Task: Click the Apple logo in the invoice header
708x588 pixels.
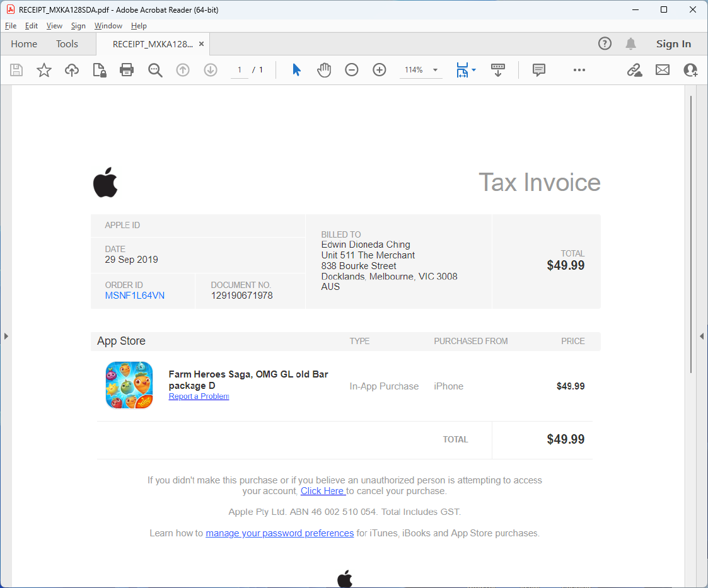Action: point(105,183)
